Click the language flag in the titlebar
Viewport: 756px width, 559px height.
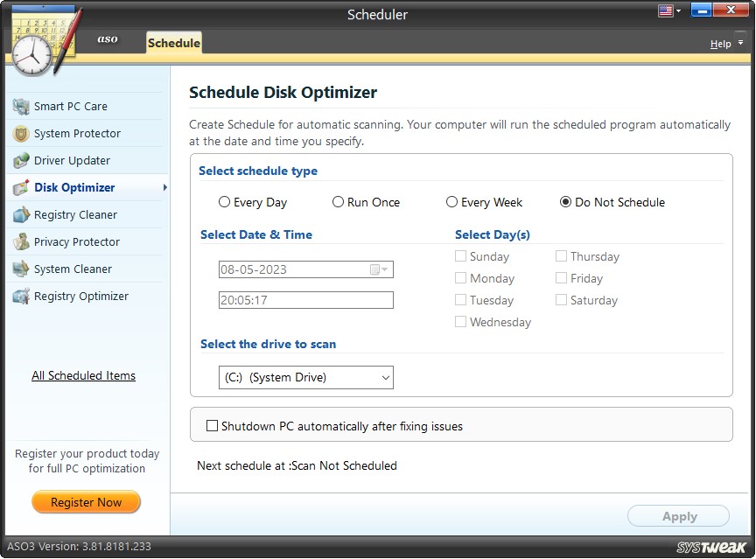pos(663,10)
